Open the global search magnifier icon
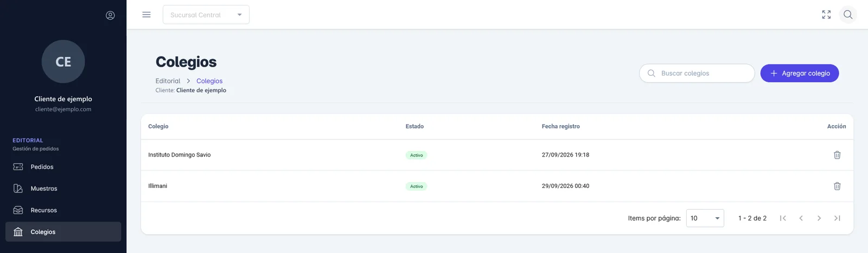Viewport: 868px width, 253px height. pyautogui.click(x=848, y=15)
